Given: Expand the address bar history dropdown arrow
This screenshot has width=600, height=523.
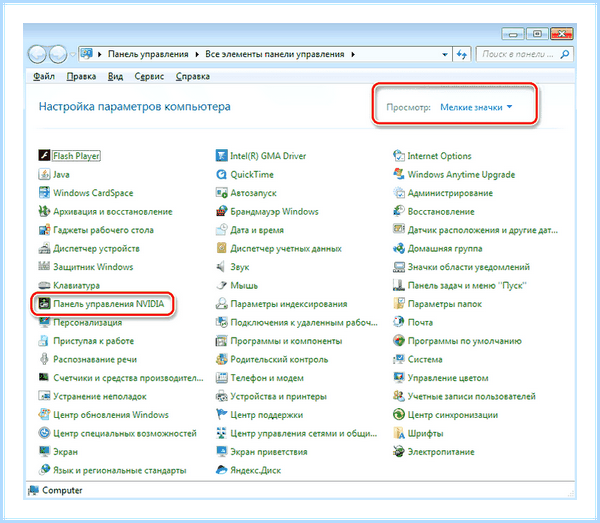Looking at the screenshot, I should pos(445,54).
